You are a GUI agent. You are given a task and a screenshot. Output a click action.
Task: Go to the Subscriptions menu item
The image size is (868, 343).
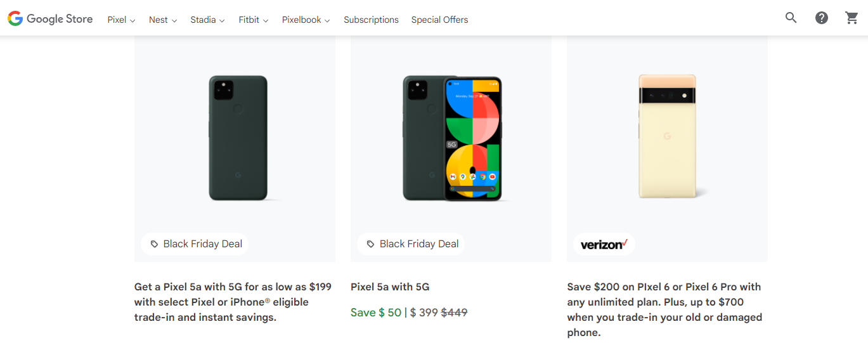[x=371, y=20]
